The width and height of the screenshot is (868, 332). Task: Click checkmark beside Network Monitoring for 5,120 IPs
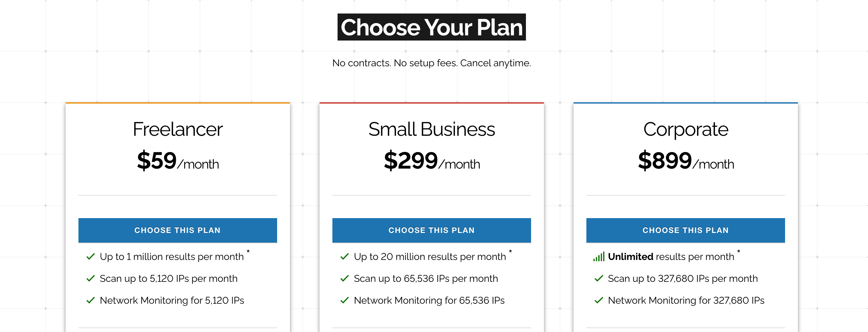91,300
